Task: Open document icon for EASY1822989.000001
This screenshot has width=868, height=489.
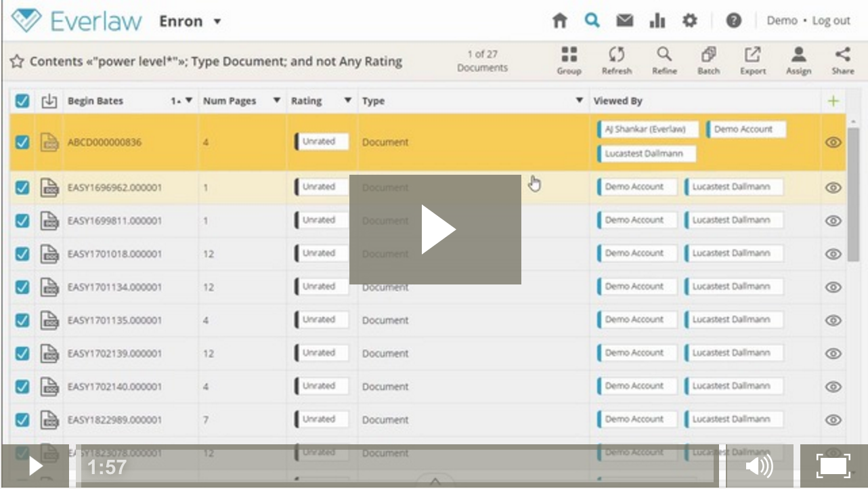Action: pos(49,420)
